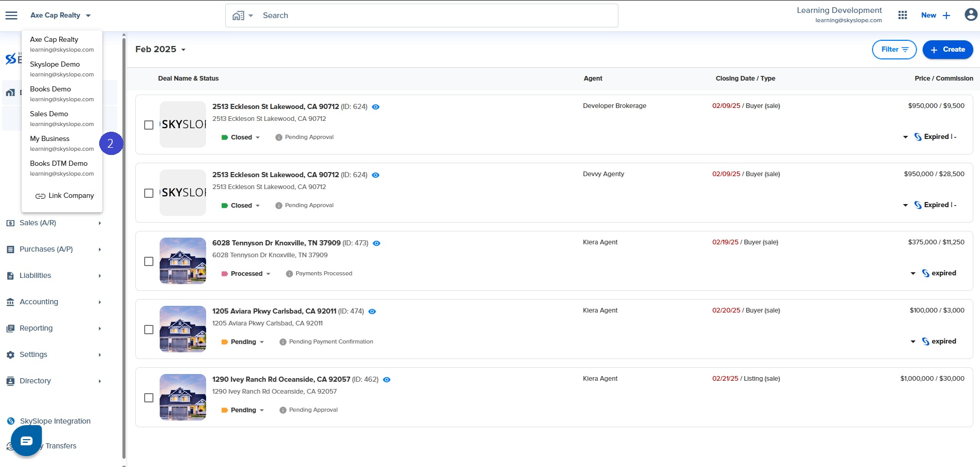Screen dimensions: 980x467
Task: Click the pink Processed tag icon
Action: (x=225, y=274)
